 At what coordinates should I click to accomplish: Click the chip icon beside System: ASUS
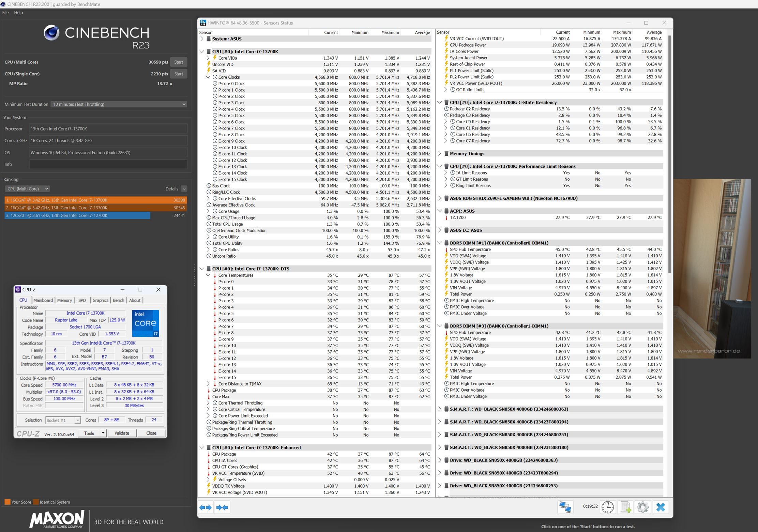pos(209,39)
